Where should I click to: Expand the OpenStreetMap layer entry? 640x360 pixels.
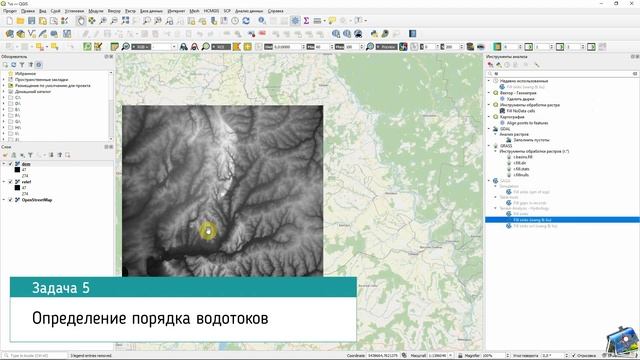click(x=4, y=200)
